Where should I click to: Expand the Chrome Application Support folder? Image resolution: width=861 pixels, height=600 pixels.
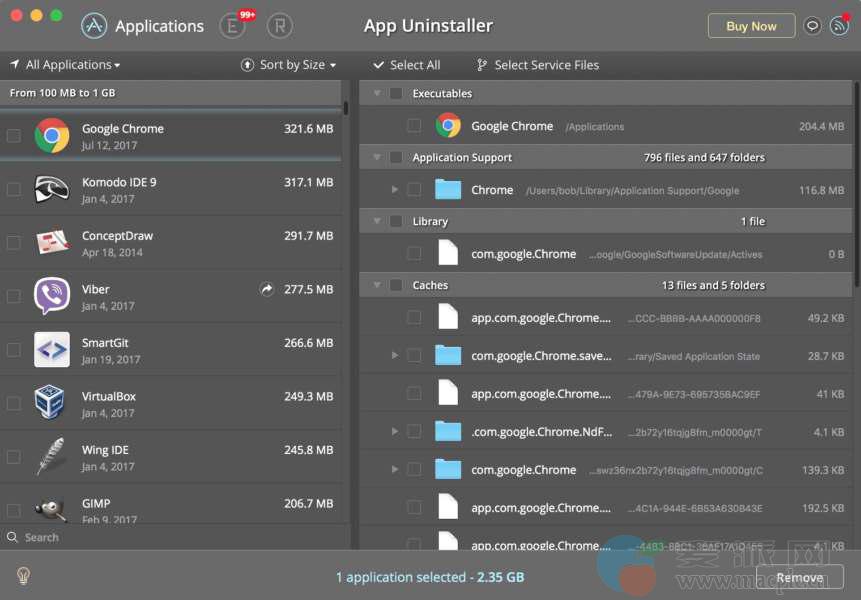click(395, 190)
